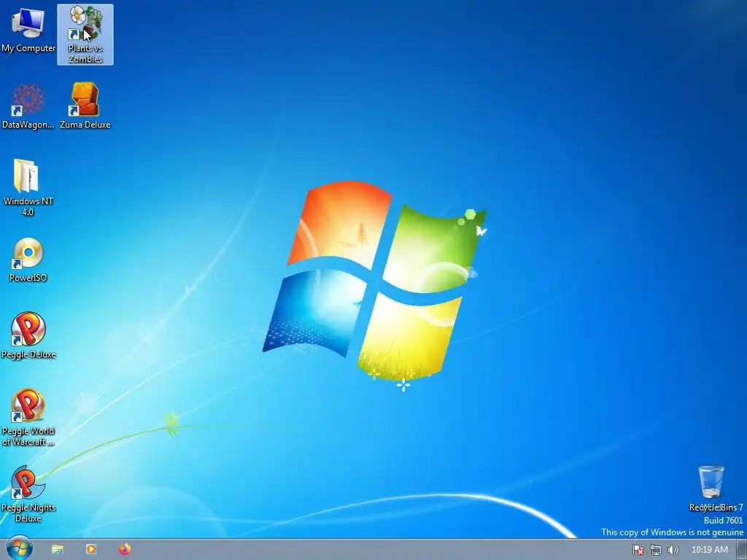Launch Windows Media Player from taskbar

pyautogui.click(x=91, y=550)
